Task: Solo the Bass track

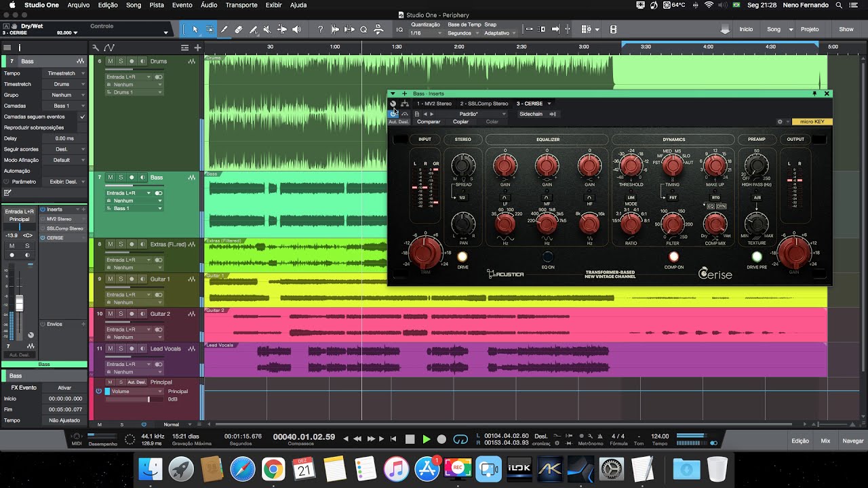Action: pyautogui.click(x=121, y=178)
